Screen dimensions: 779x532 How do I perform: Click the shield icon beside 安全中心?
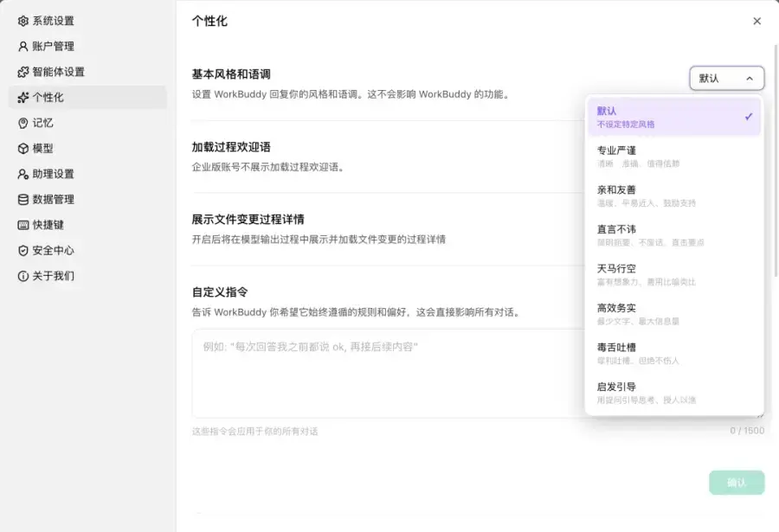coord(23,250)
